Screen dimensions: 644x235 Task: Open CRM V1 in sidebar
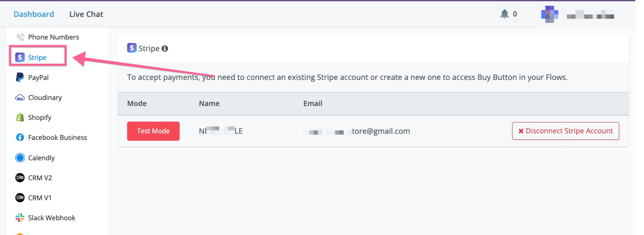[x=40, y=198]
